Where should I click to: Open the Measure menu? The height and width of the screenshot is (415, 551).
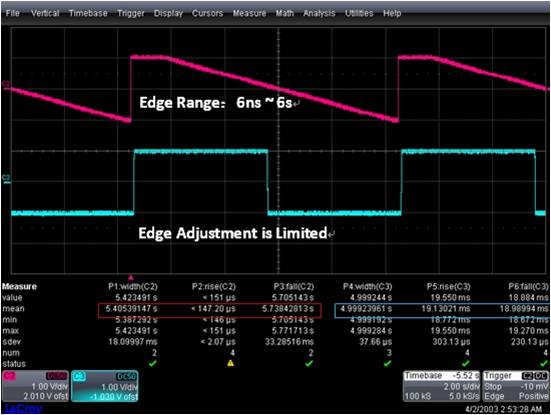pos(249,13)
